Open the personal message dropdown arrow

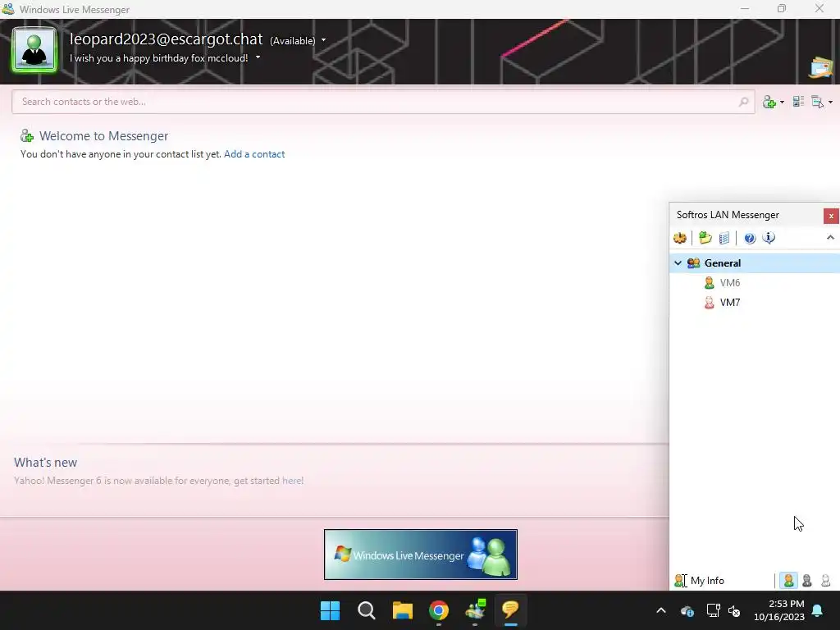258,57
